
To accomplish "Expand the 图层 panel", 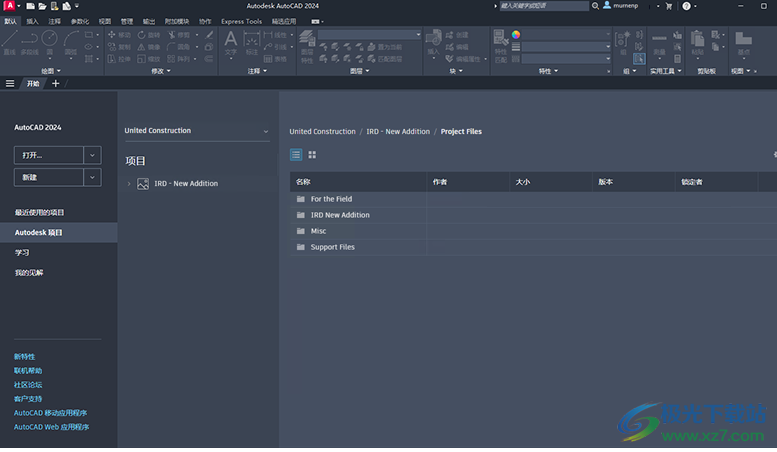I will (x=359, y=71).
